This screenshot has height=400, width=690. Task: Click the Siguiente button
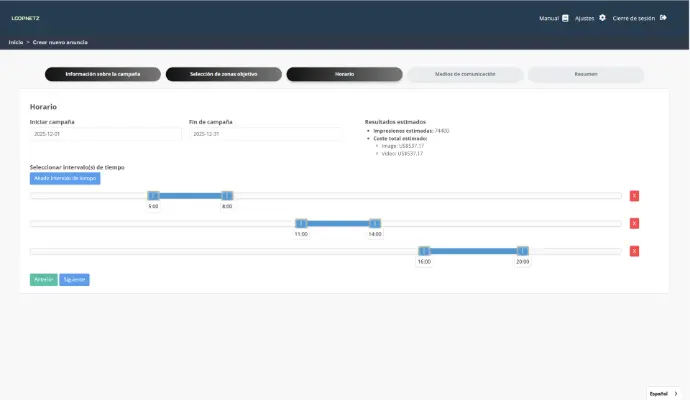point(74,279)
